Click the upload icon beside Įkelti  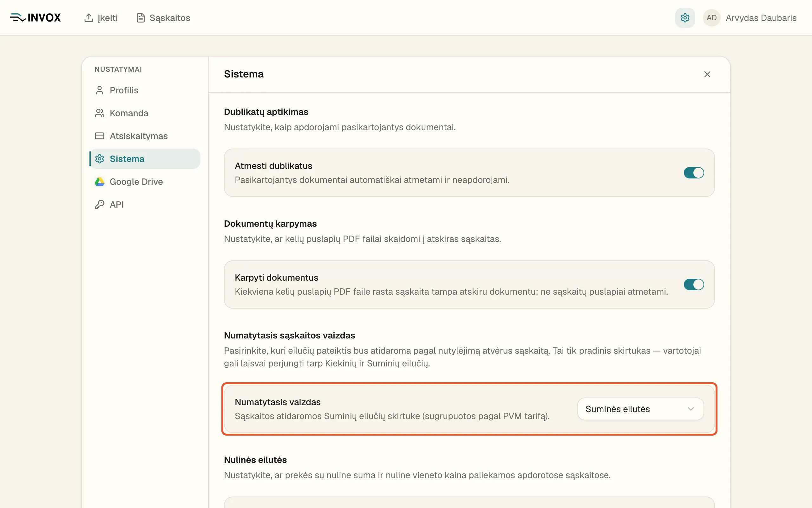point(88,18)
